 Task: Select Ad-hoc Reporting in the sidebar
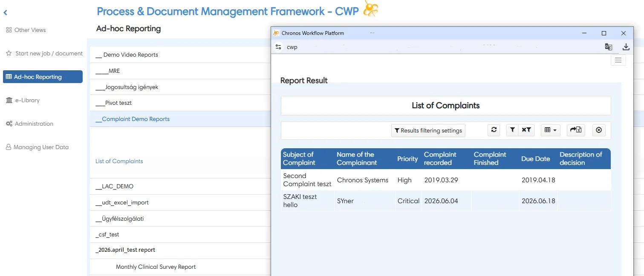43,77
